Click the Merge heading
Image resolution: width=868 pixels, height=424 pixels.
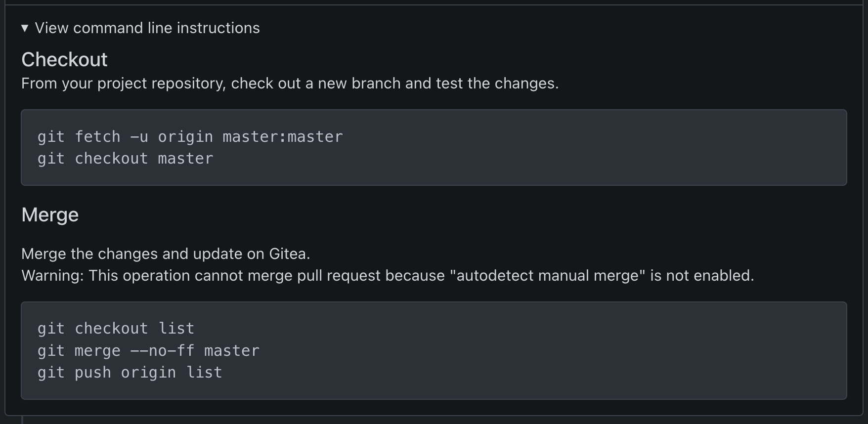[50, 215]
